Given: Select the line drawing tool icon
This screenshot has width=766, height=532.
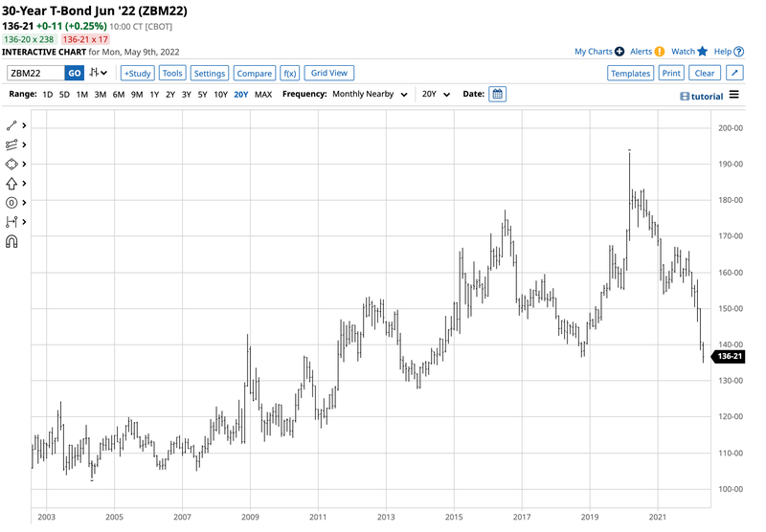Looking at the screenshot, I should [x=11, y=126].
